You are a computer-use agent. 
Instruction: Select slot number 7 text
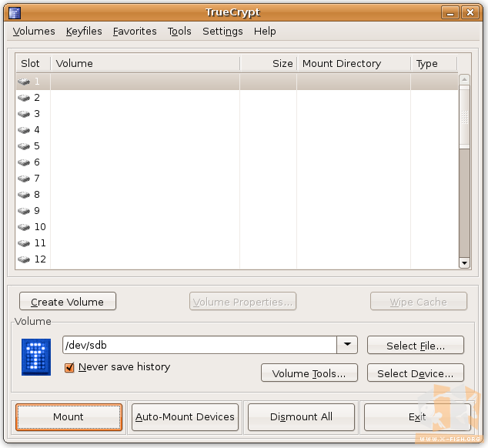point(37,179)
